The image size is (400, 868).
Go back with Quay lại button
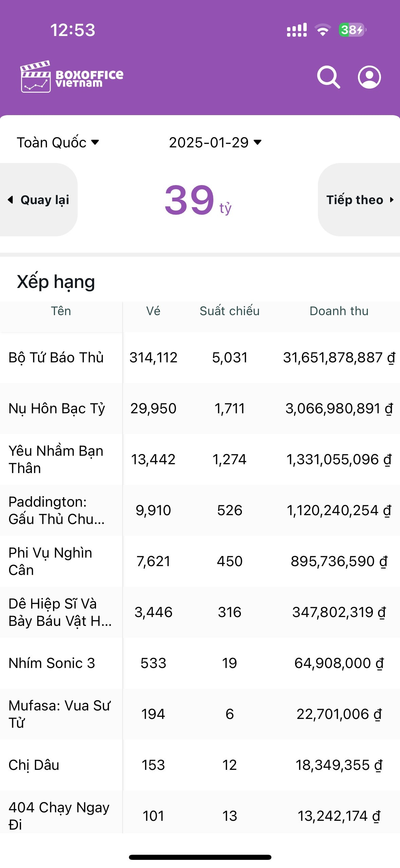39,200
